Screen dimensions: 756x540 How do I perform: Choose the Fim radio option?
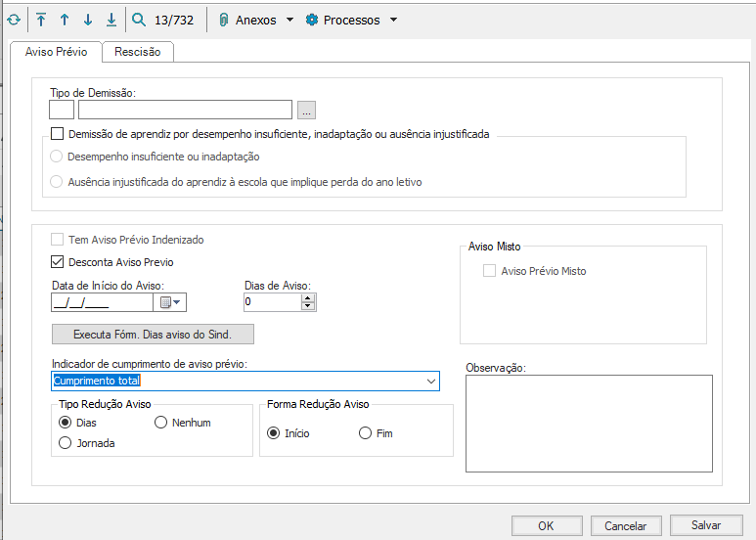click(x=365, y=433)
